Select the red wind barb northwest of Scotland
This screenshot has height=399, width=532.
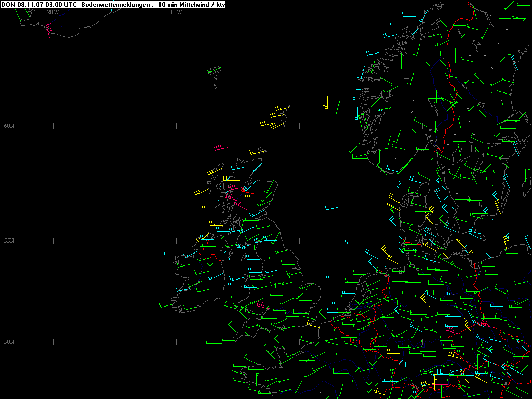tap(221, 149)
